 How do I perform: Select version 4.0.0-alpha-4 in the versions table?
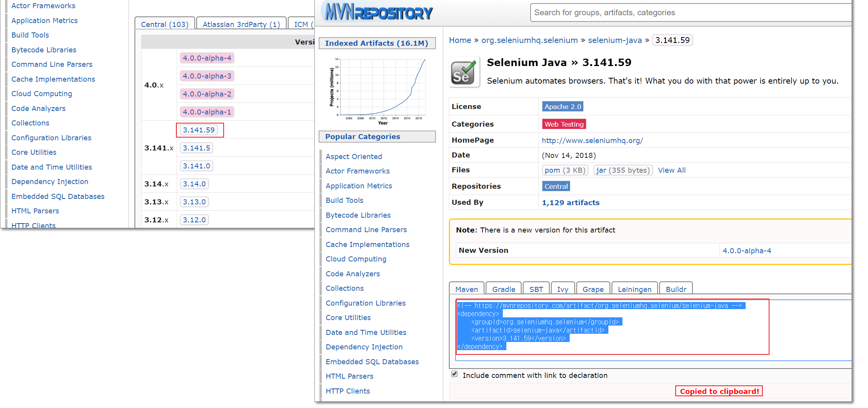pos(207,58)
